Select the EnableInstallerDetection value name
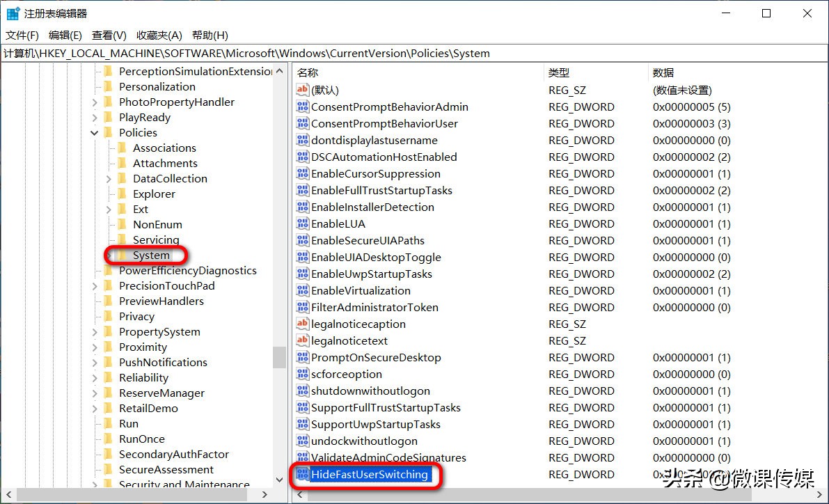Viewport: 829px width, 504px height. [x=372, y=207]
